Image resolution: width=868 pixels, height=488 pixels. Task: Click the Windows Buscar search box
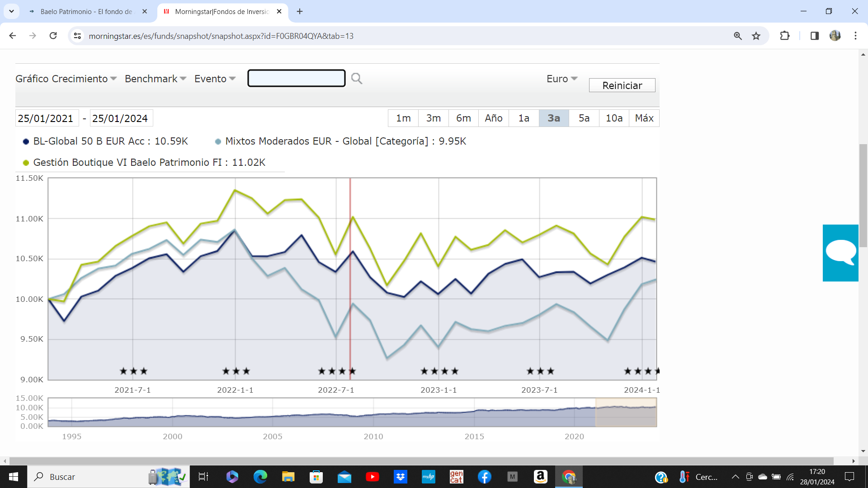[x=108, y=477]
